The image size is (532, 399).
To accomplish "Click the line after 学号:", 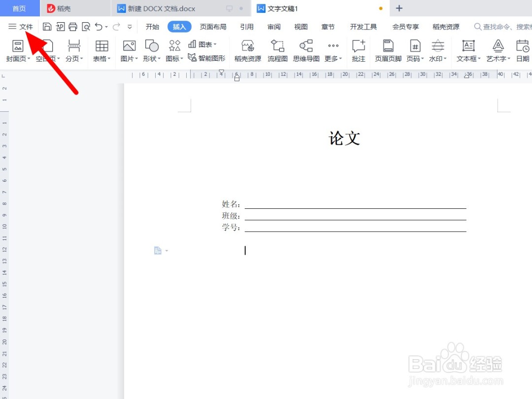I will point(355,228).
